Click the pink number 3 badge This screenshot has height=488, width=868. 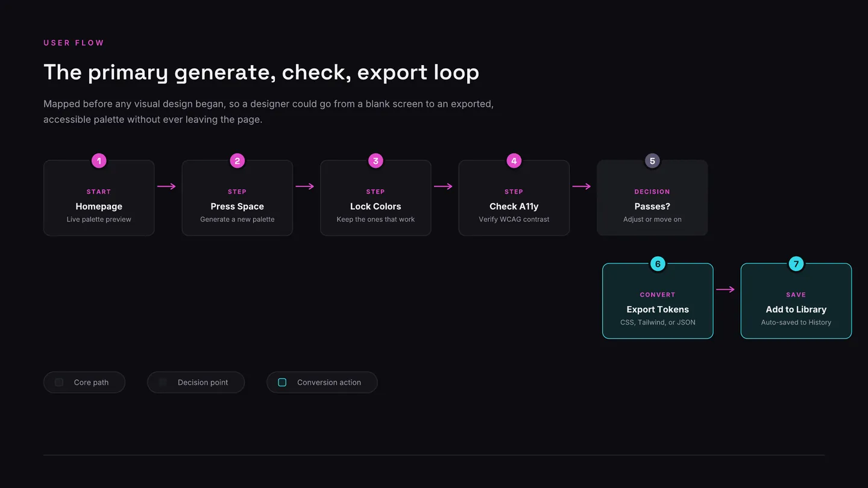pyautogui.click(x=376, y=161)
